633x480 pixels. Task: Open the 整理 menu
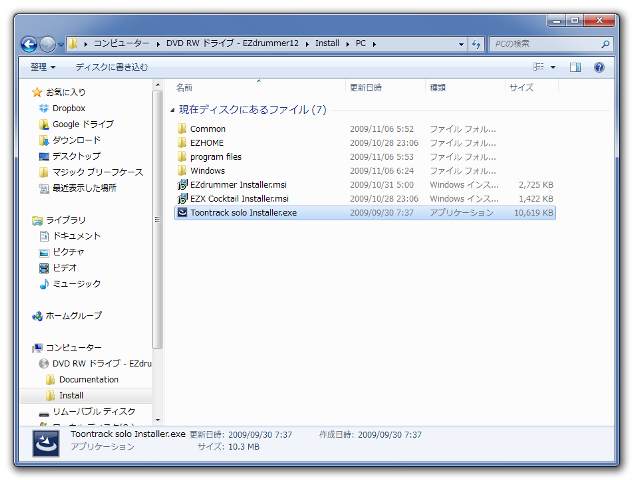(x=43, y=67)
